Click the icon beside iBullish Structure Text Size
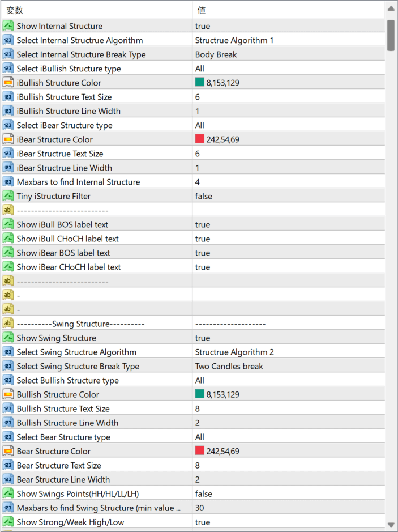 [x=8, y=97]
